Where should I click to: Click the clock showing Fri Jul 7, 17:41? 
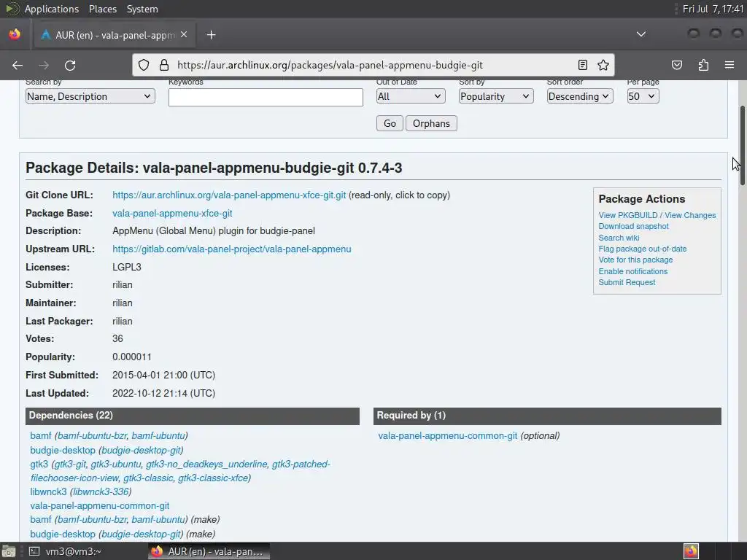point(713,9)
